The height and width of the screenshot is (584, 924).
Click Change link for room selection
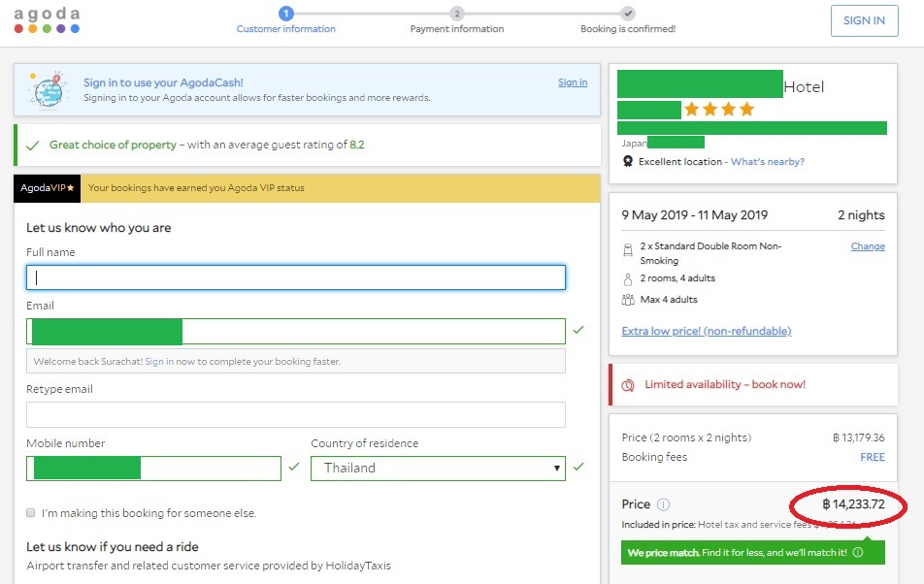pyautogui.click(x=868, y=246)
